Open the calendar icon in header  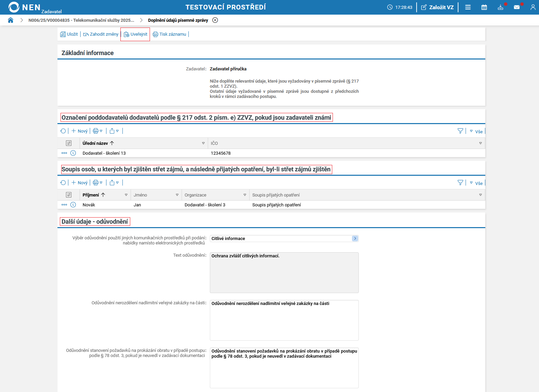(484, 7)
